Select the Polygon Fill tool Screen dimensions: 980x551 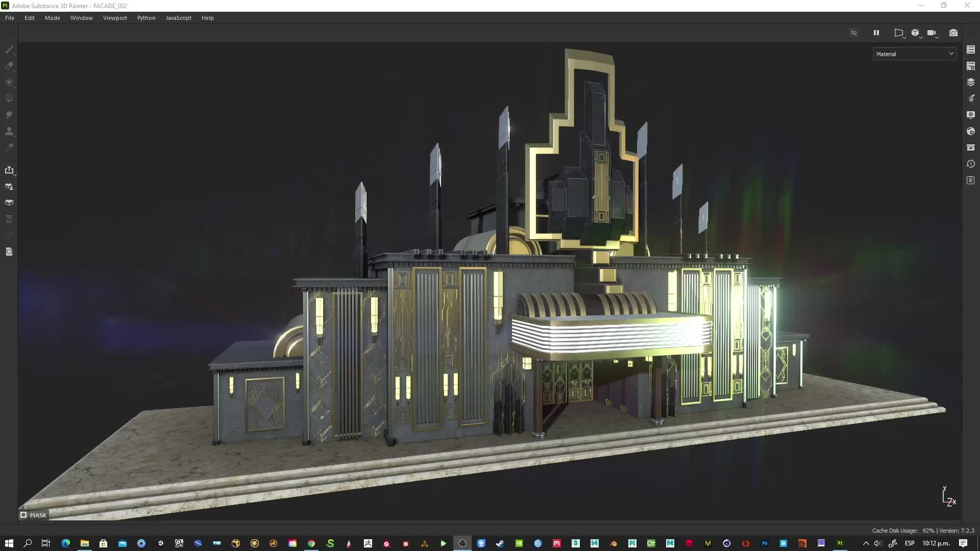(x=9, y=98)
